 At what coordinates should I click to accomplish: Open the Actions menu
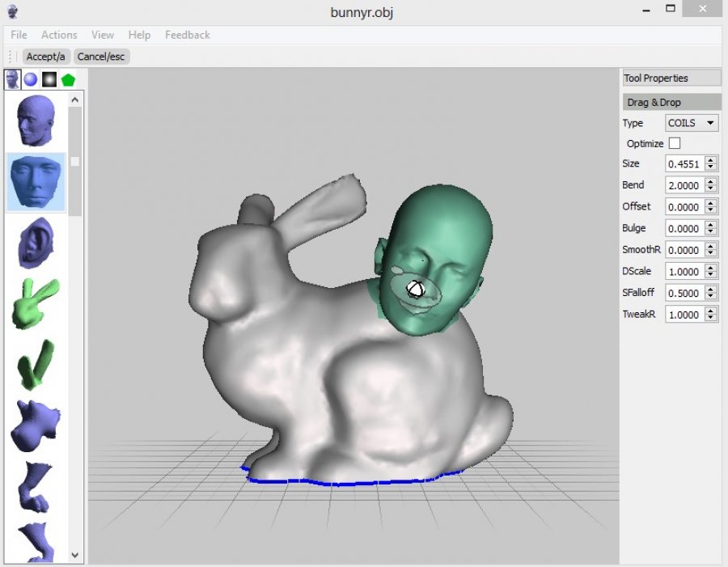coord(59,35)
